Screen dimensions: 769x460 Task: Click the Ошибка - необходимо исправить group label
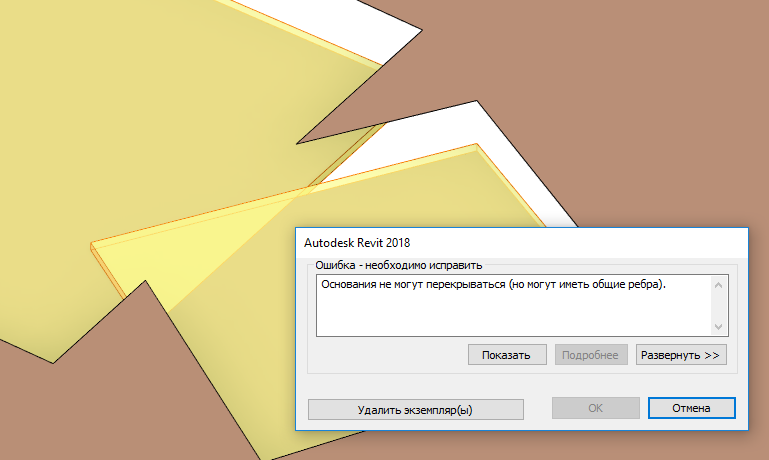(x=399, y=265)
